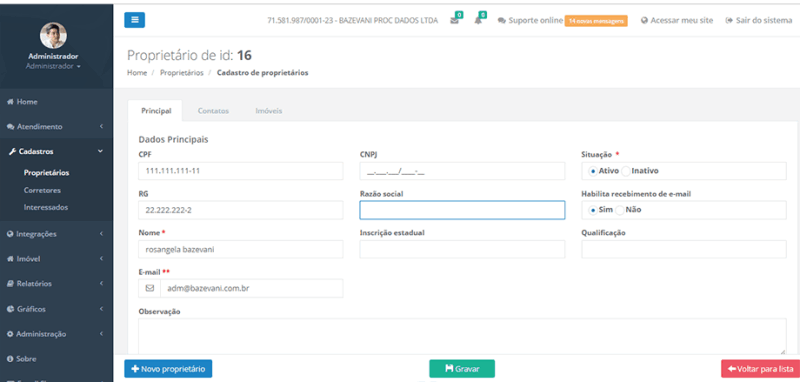This screenshot has width=800, height=382.
Task: Click the E-mail address input field
Action: (x=252, y=288)
